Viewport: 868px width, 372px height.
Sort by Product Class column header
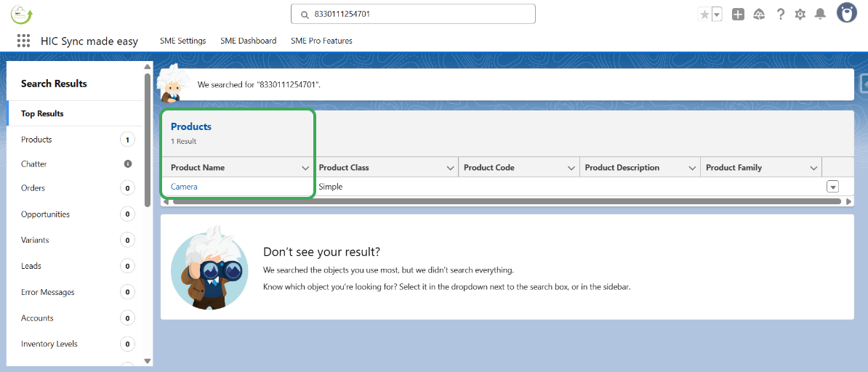point(344,168)
